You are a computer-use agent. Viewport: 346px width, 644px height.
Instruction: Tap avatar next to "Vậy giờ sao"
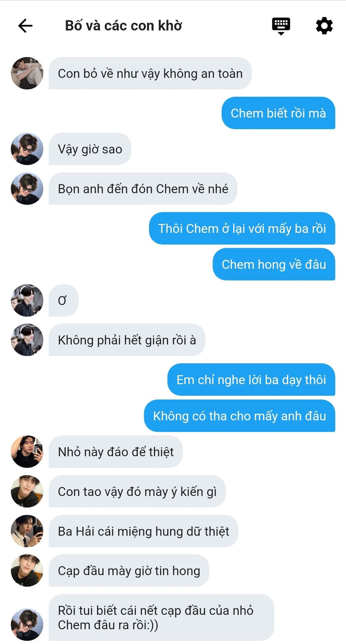pos(27,149)
